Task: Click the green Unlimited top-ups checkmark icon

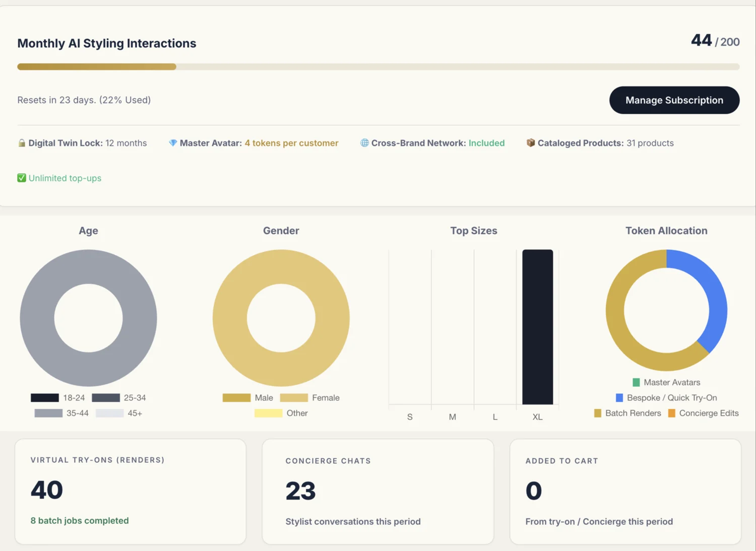Action: [22, 178]
